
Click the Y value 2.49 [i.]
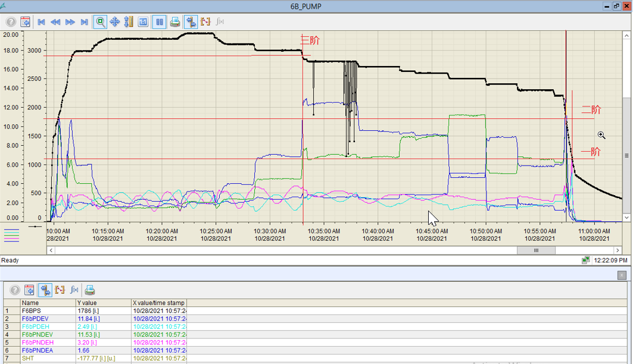click(87, 327)
